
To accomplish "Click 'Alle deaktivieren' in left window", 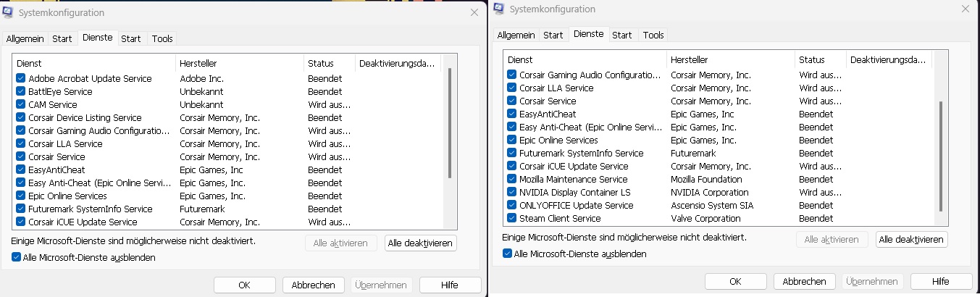I will 421,243.
